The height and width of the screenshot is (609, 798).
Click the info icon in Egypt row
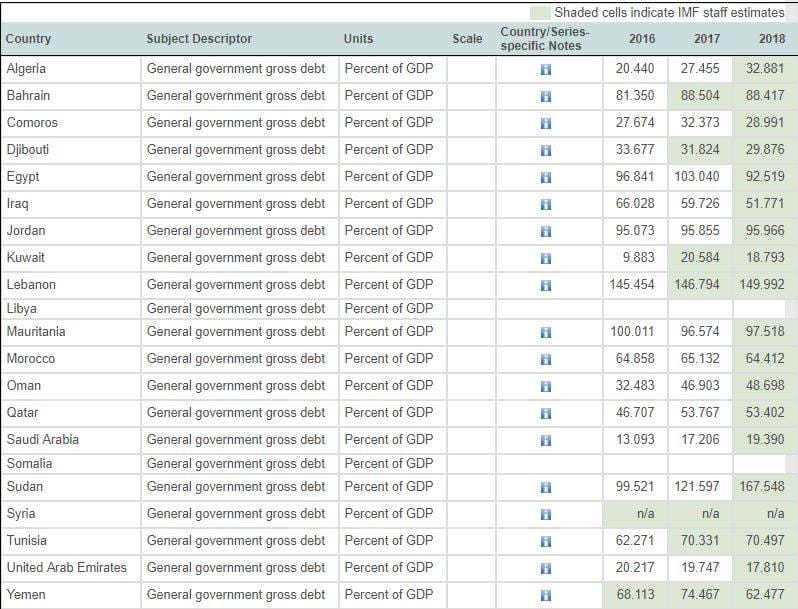[546, 178]
